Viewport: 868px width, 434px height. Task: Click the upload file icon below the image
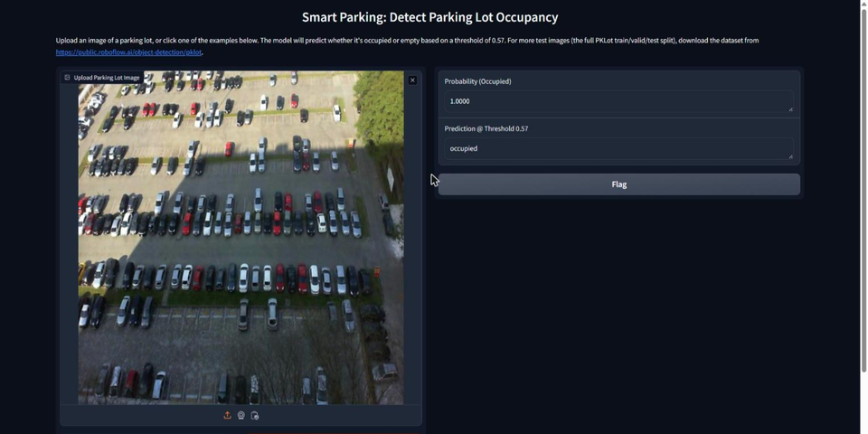click(x=227, y=415)
